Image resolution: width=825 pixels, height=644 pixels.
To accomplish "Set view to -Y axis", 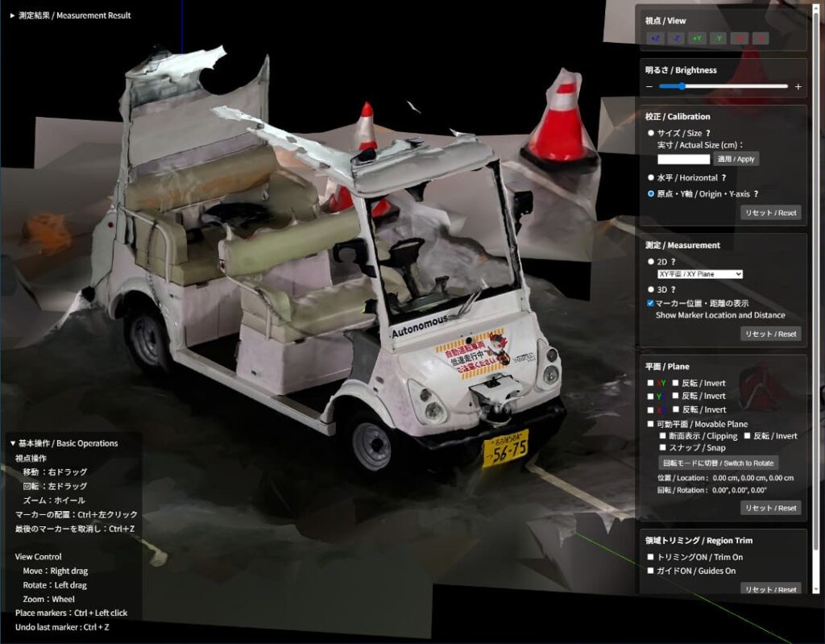I will 719,39.
